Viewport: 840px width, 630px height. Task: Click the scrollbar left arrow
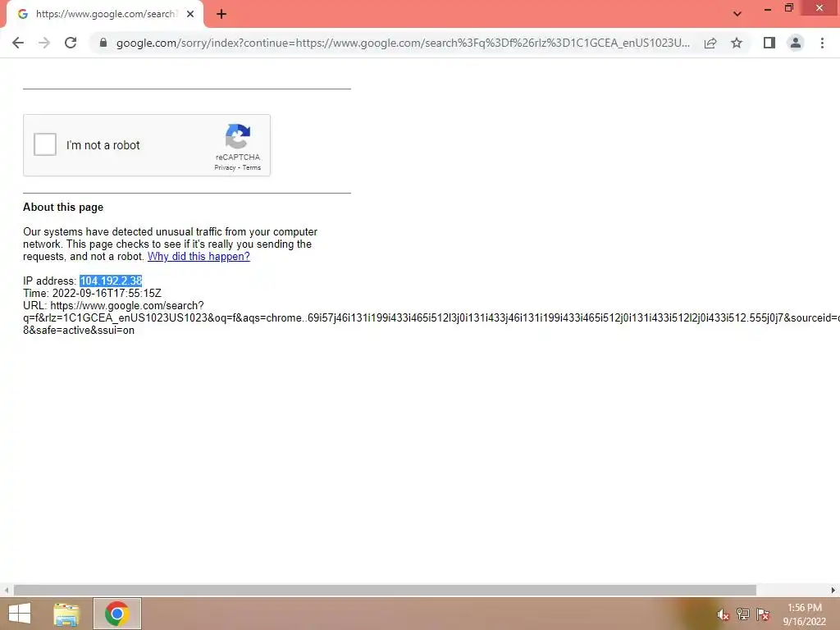[6, 590]
